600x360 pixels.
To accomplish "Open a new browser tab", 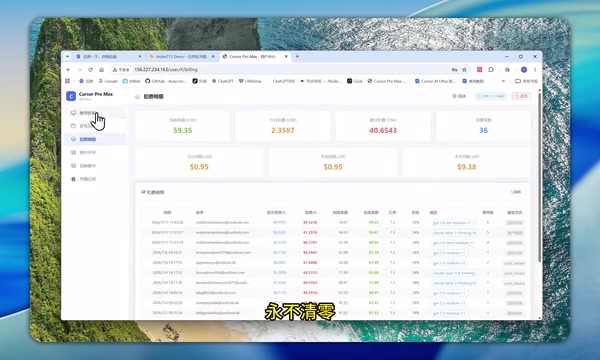I will click(x=297, y=57).
